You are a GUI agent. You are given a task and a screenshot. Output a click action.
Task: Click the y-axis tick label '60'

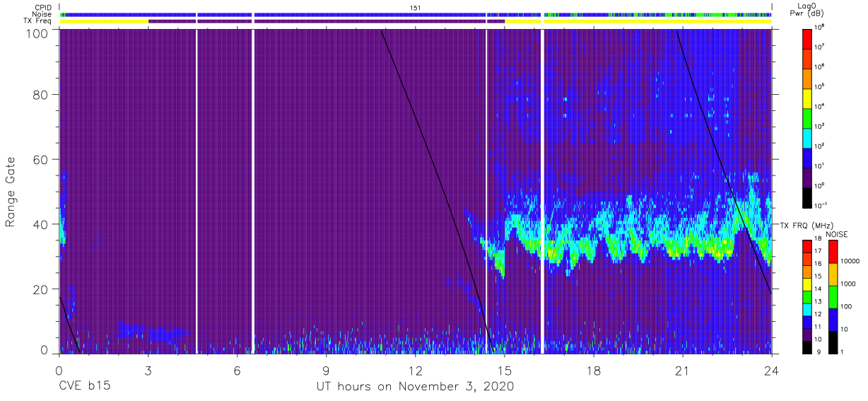pos(40,159)
